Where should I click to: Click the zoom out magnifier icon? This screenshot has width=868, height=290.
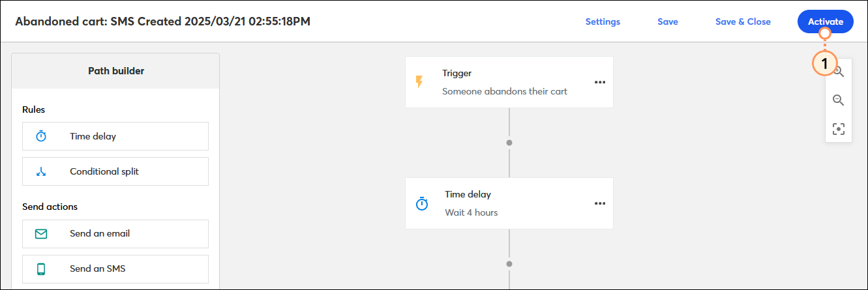coord(839,100)
